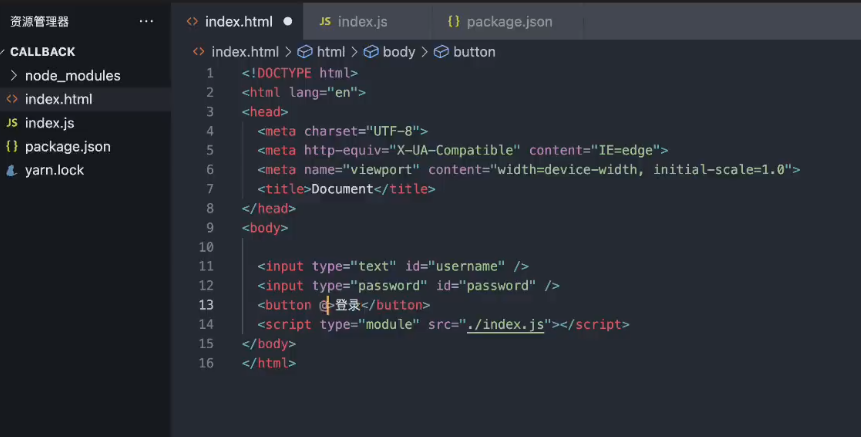Switch to the package.json editor tab
The image size is (861, 437).
coord(509,21)
